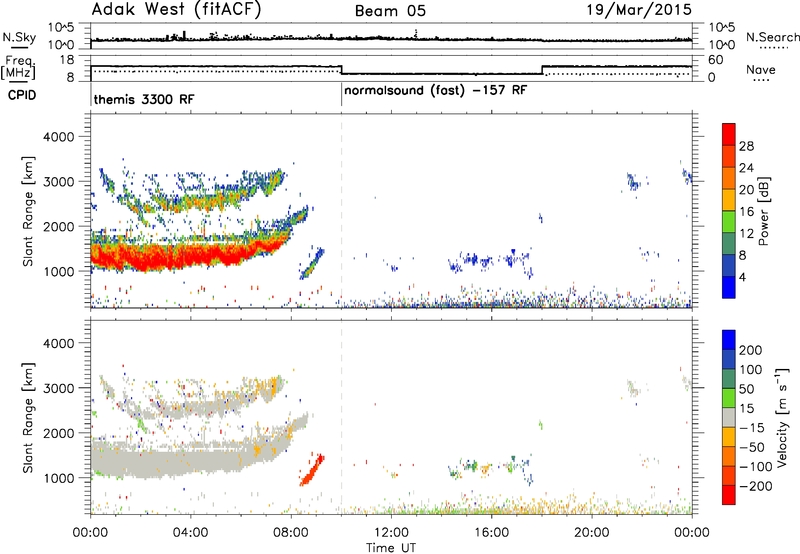The image size is (800, 554).
Task: Click Power colorbar tick '16'
Action: click(x=746, y=212)
